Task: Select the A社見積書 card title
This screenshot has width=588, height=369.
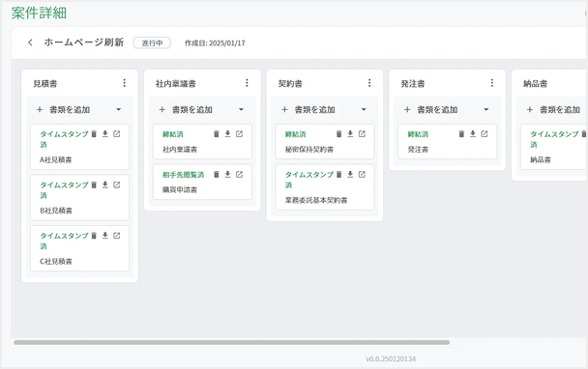Action: [x=55, y=159]
